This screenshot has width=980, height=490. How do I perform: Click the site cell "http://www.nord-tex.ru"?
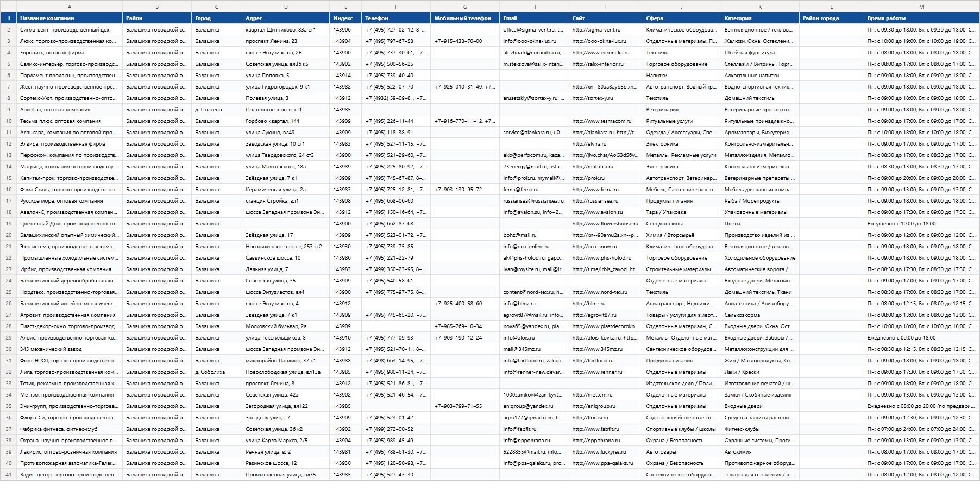(x=606, y=292)
